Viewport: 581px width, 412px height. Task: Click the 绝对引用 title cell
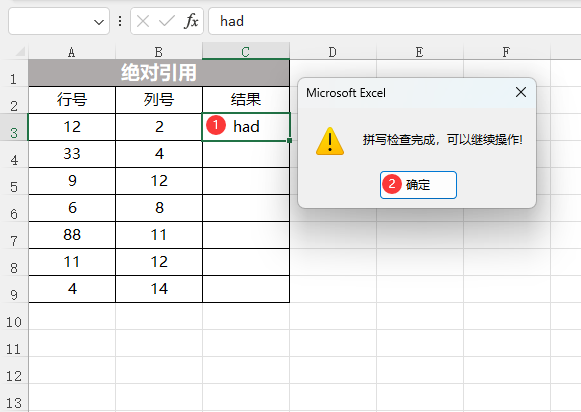[159, 73]
